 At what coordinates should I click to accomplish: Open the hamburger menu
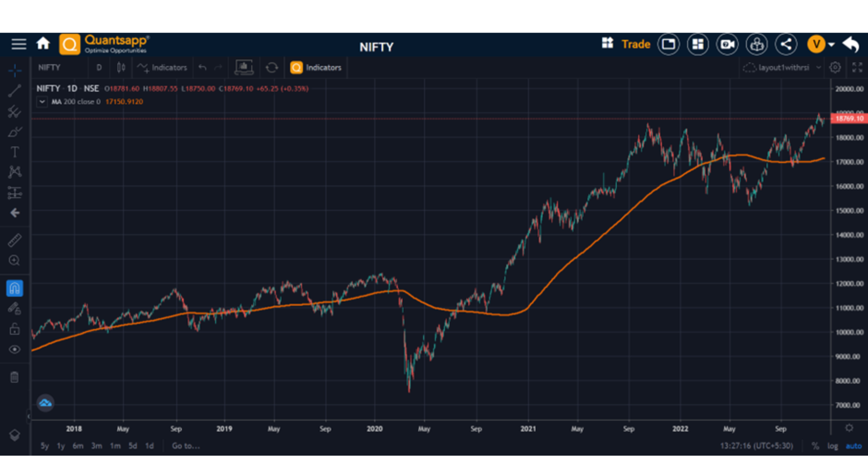pos(19,44)
